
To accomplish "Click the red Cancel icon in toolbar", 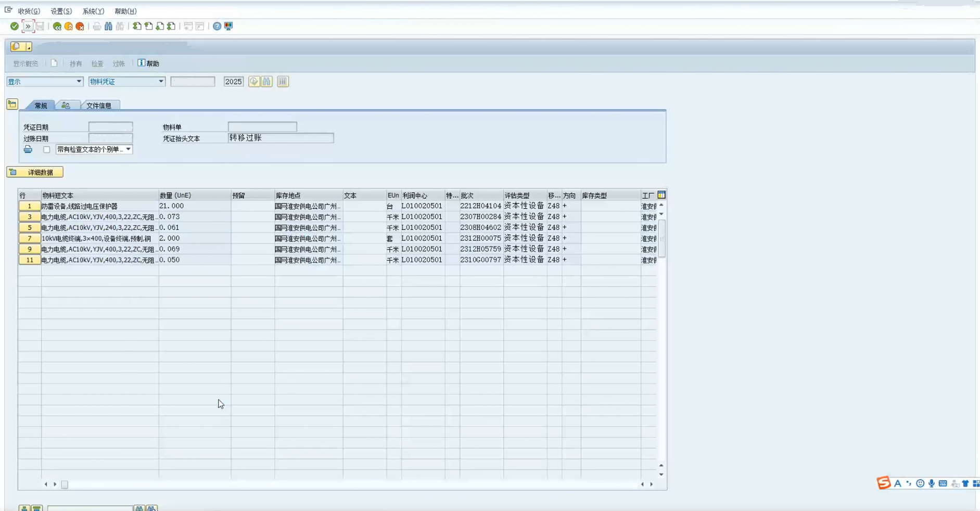I will 80,26.
